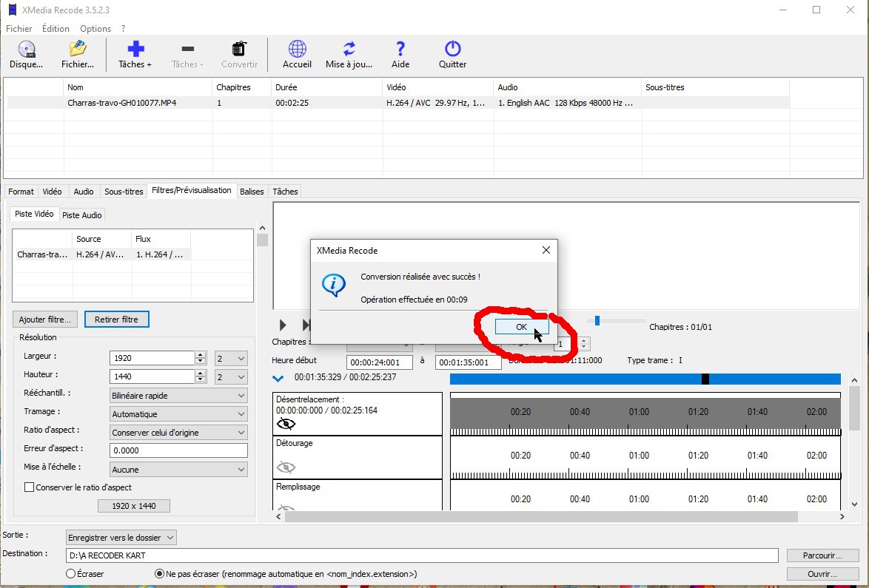Open the Accueil globe icon
869x588 pixels.
297,54
